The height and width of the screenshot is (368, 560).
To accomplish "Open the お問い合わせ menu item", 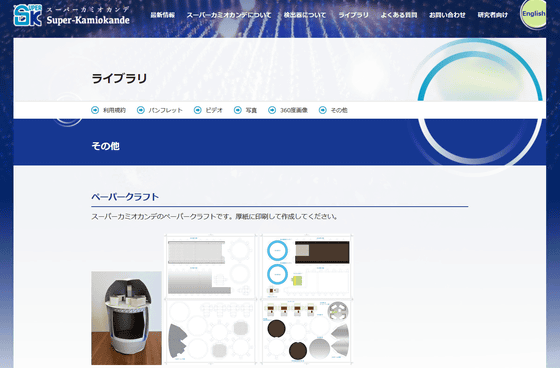I will (447, 15).
